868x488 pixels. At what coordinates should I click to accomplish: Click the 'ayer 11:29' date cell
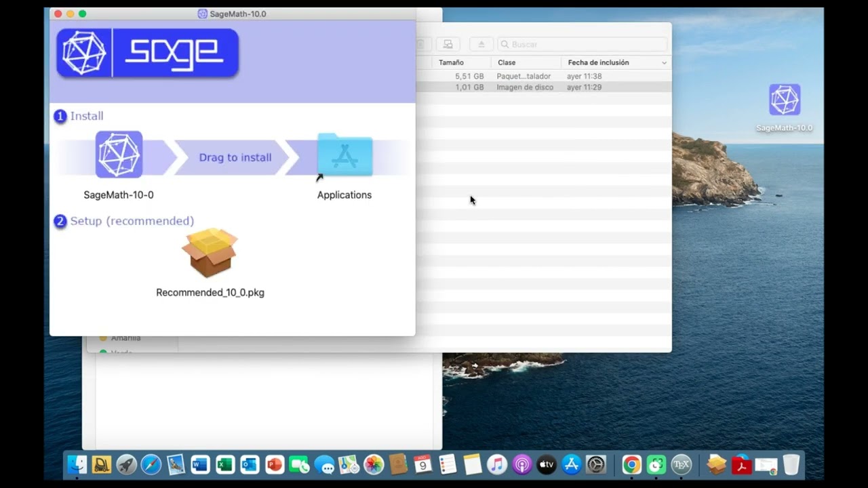point(584,87)
